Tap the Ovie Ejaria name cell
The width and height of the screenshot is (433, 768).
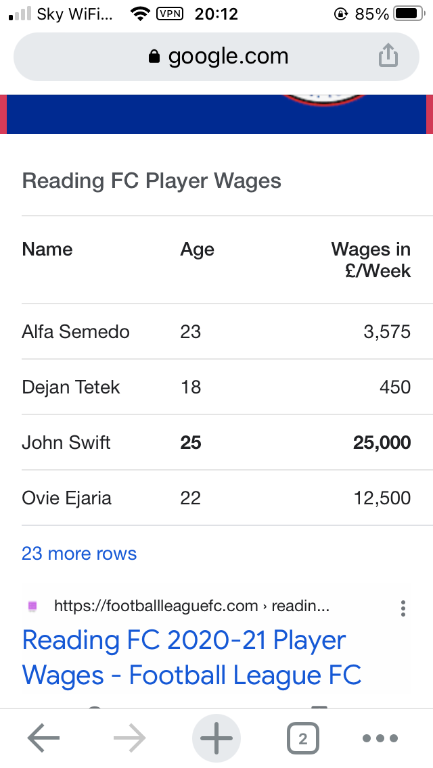[66, 498]
